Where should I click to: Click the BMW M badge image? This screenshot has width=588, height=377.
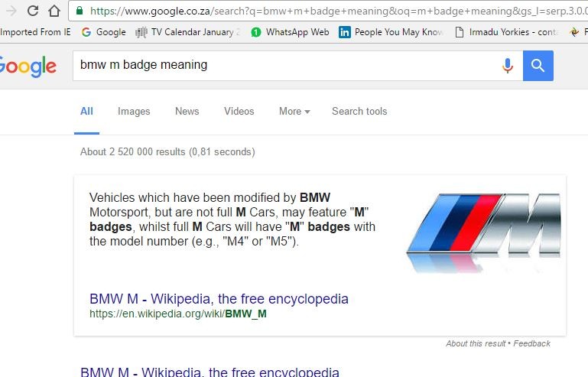click(483, 232)
